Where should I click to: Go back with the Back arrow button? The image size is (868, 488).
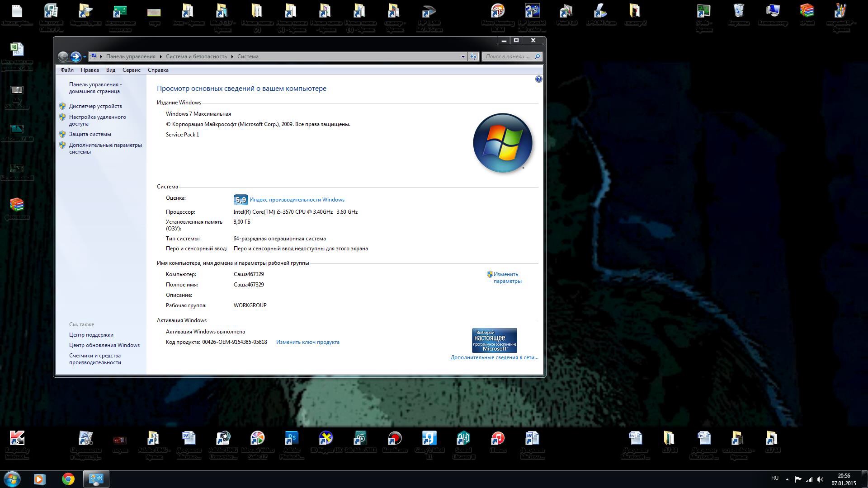tap(63, 56)
